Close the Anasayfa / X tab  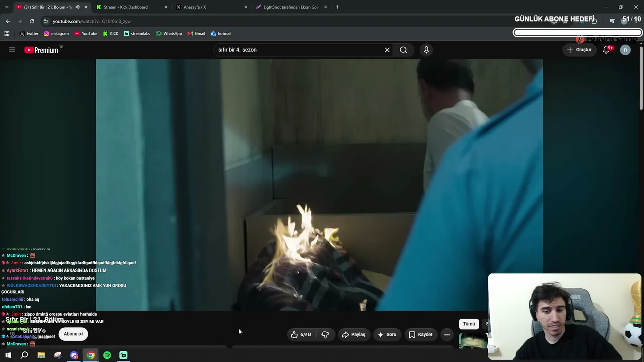pyautogui.click(x=246, y=7)
